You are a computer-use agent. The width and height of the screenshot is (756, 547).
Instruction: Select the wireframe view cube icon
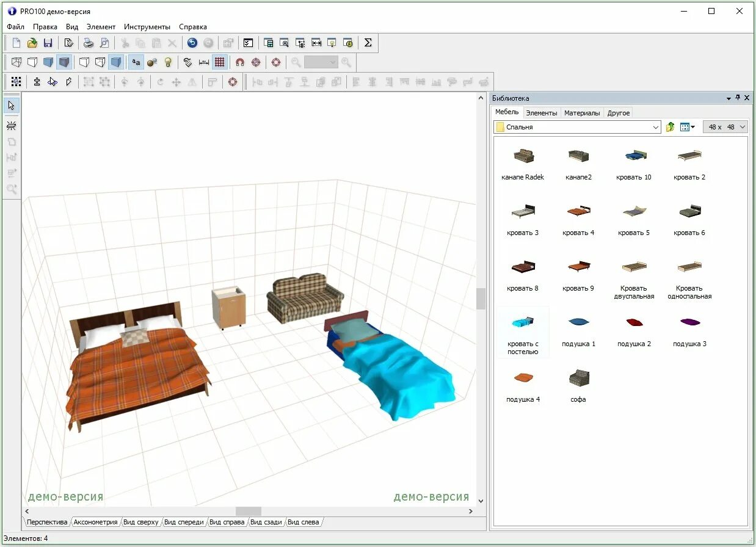[16, 62]
